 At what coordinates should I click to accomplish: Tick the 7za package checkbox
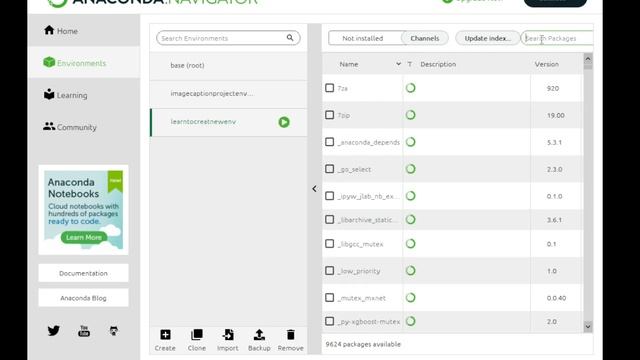pyautogui.click(x=329, y=88)
